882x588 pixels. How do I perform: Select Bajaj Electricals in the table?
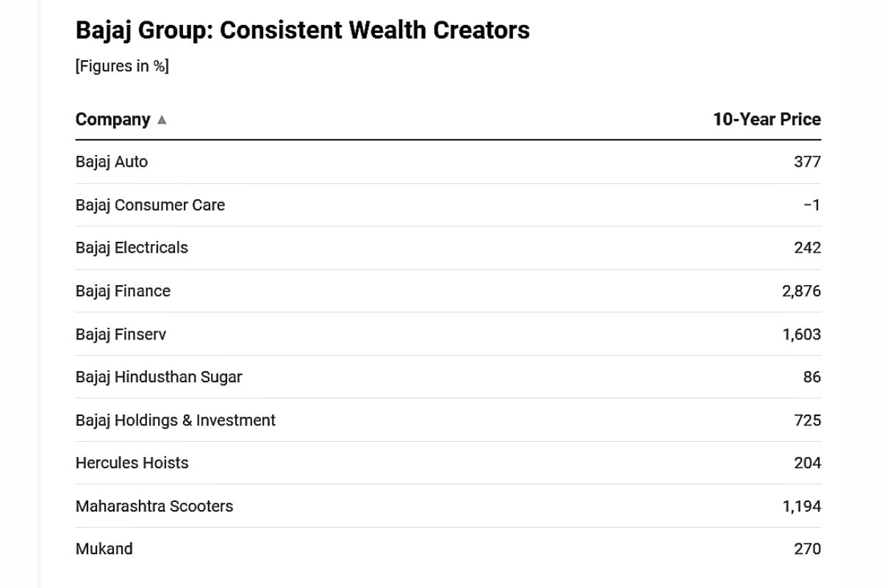pyautogui.click(x=132, y=248)
